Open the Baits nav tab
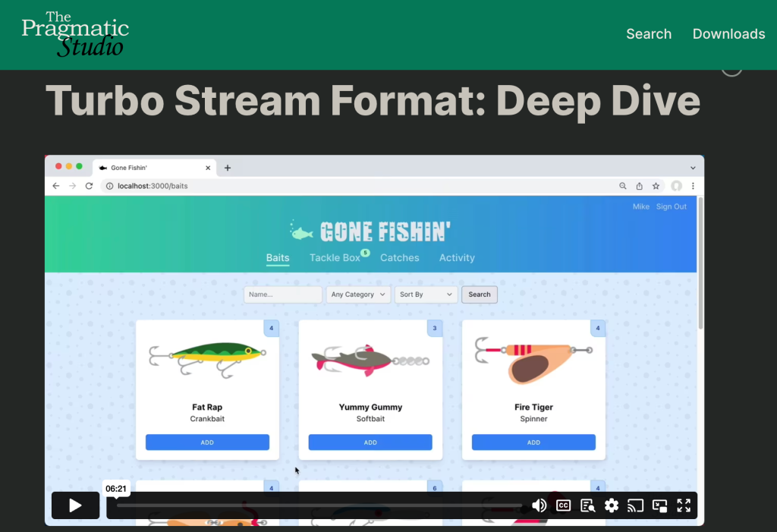The width and height of the screenshot is (777, 532). (x=278, y=258)
